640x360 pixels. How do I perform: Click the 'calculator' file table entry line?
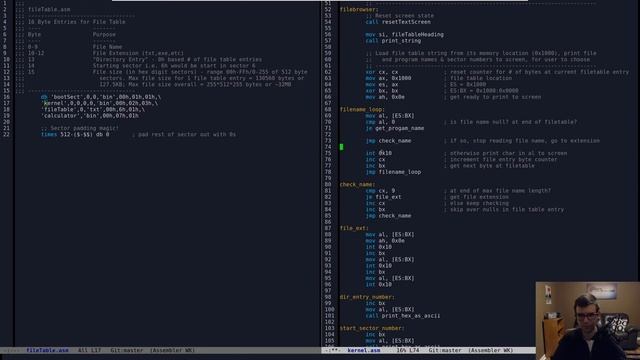click(89, 116)
